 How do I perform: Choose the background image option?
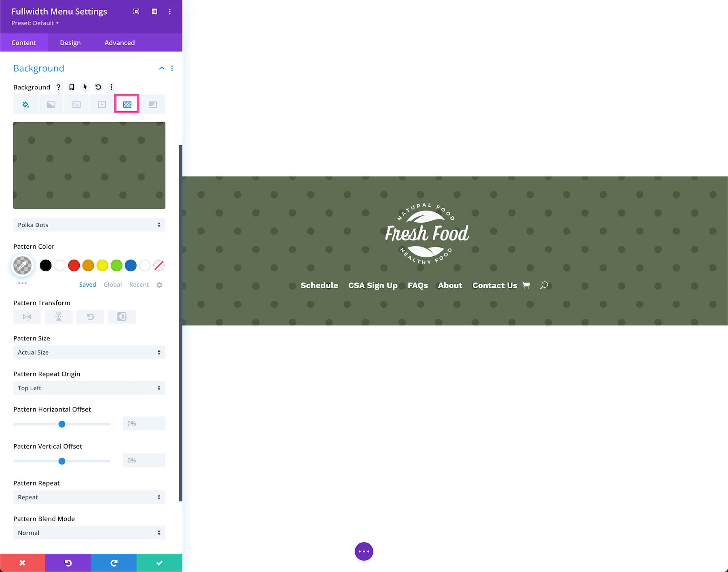coord(76,104)
